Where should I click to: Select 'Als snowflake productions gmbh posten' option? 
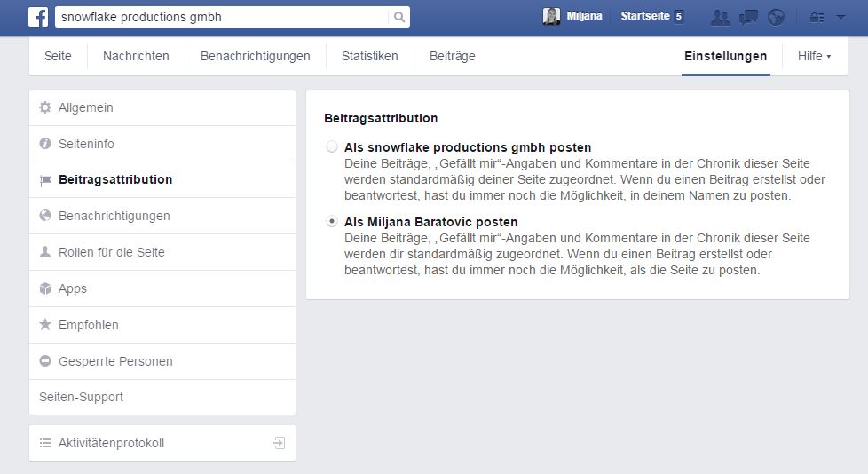pyautogui.click(x=332, y=147)
